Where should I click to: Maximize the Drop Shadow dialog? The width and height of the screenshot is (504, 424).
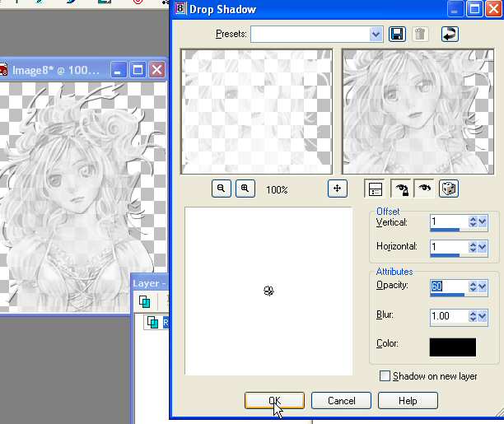pos(474,9)
